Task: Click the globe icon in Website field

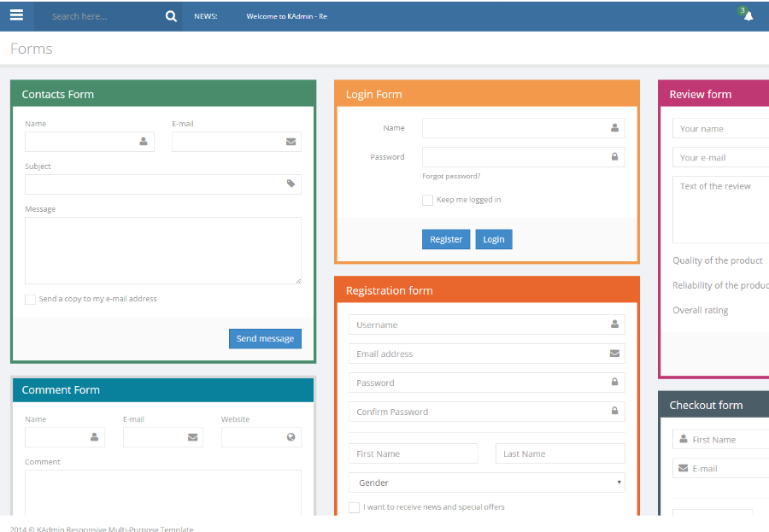Action: pyautogui.click(x=291, y=437)
